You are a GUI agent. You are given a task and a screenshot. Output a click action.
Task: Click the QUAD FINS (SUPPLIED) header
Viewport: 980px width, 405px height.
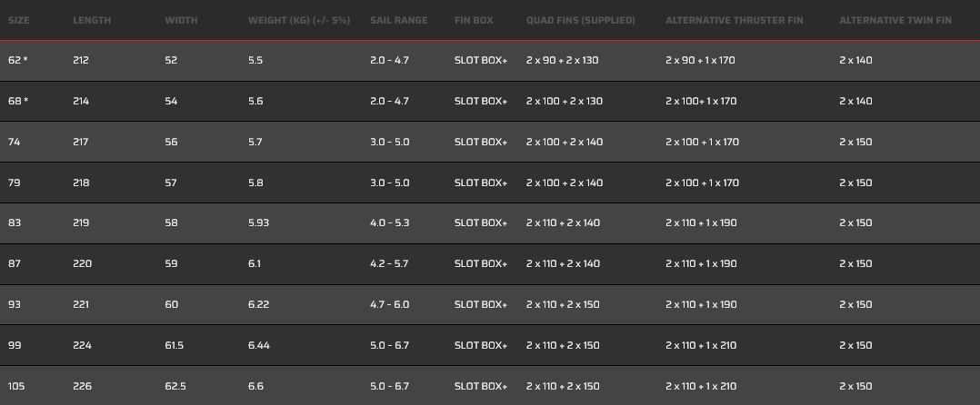coord(580,20)
